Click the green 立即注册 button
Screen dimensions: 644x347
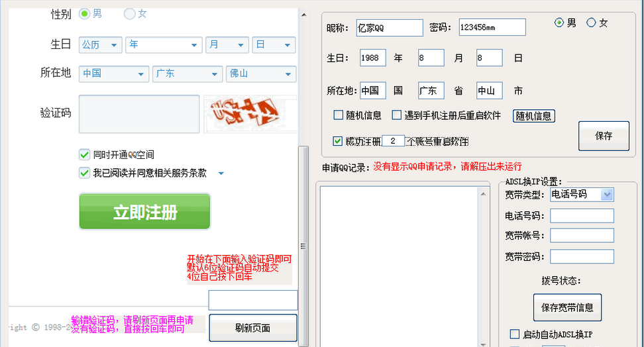click(144, 211)
